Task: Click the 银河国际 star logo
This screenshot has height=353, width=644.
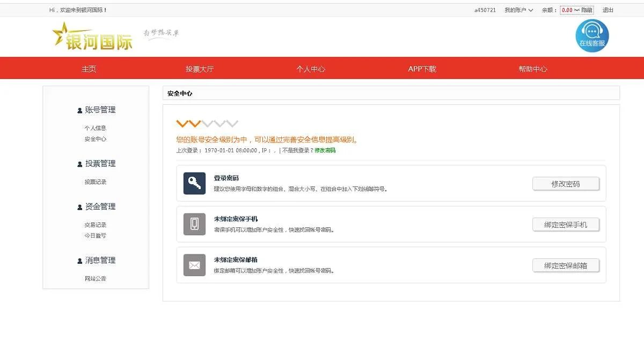Action: tap(92, 37)
